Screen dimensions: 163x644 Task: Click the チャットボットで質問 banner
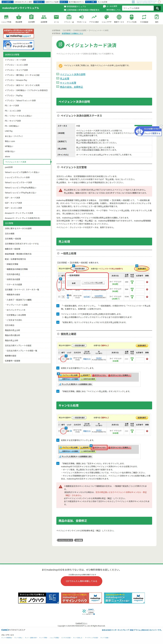click(18, 45)
